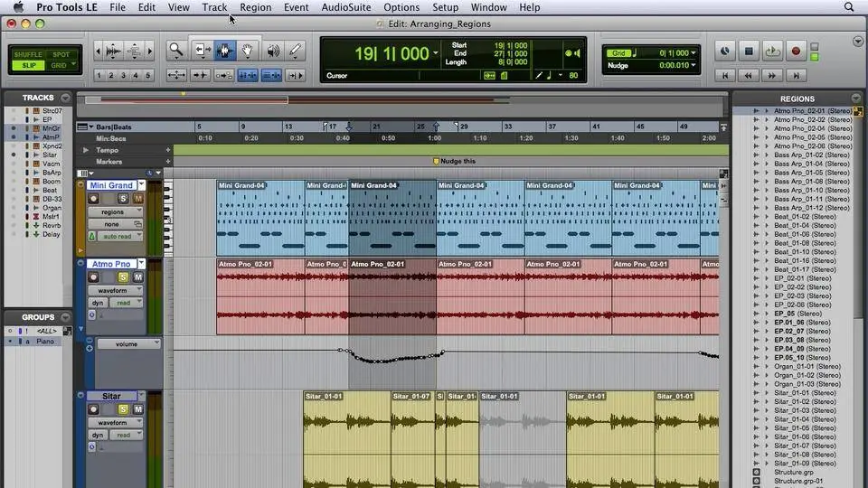Click the horizontal zoom in arrow
Image resolution: width=868 pixels, height=488 pixels.
tap(149, 51)
